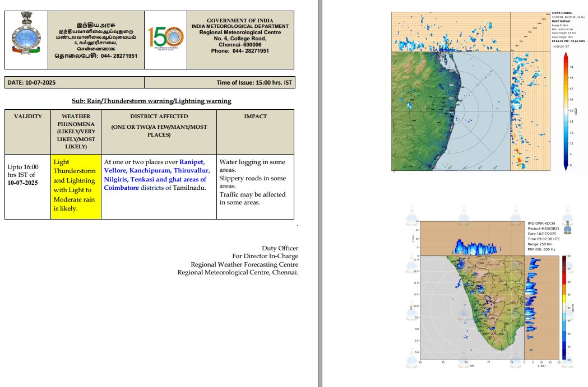Click the district name 'Kanchipuram,'

(150, 170)
